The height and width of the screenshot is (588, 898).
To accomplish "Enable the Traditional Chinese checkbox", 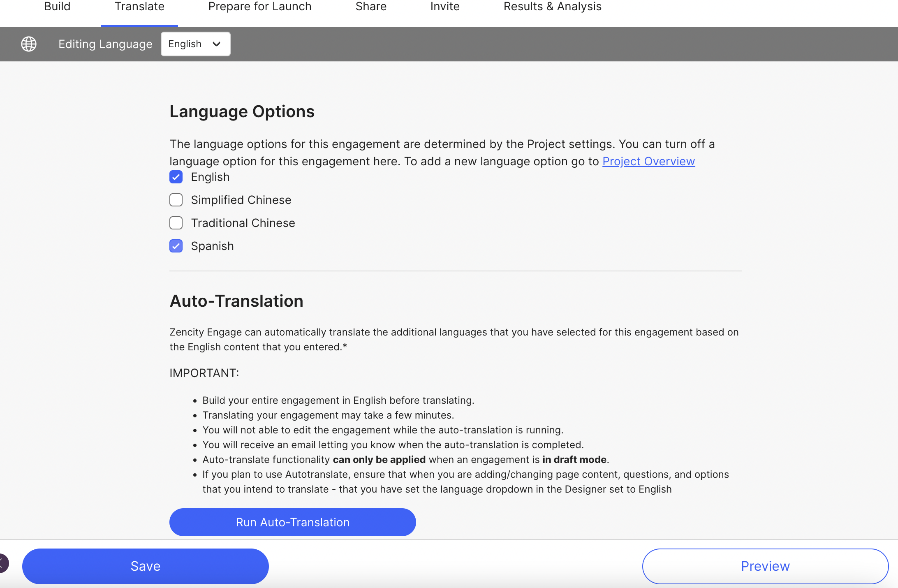I will point(176,223).
